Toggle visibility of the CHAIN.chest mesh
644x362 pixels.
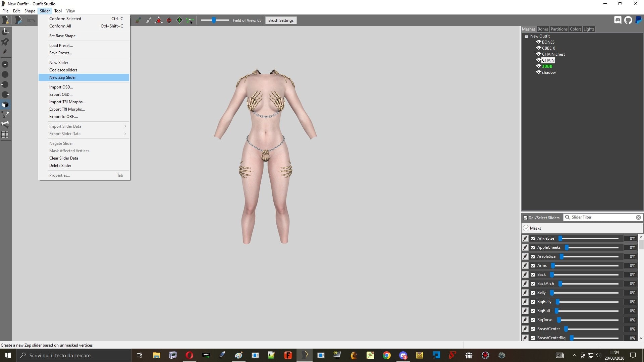tap(538, 54)
